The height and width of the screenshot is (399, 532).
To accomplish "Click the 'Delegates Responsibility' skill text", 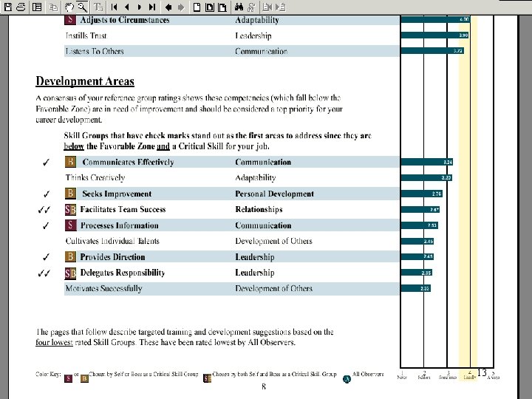I will (123, 273).
